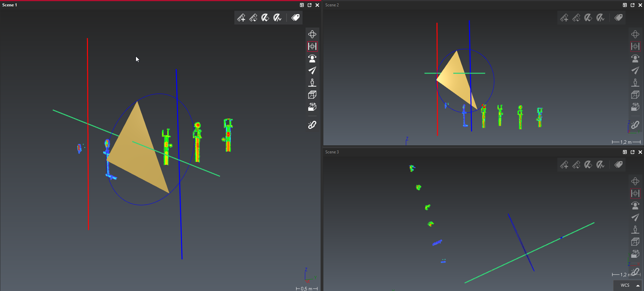Click the tag label icon in Scene 1
The height and width of the screenshot is (291, 644).
[x=295, y=18]
